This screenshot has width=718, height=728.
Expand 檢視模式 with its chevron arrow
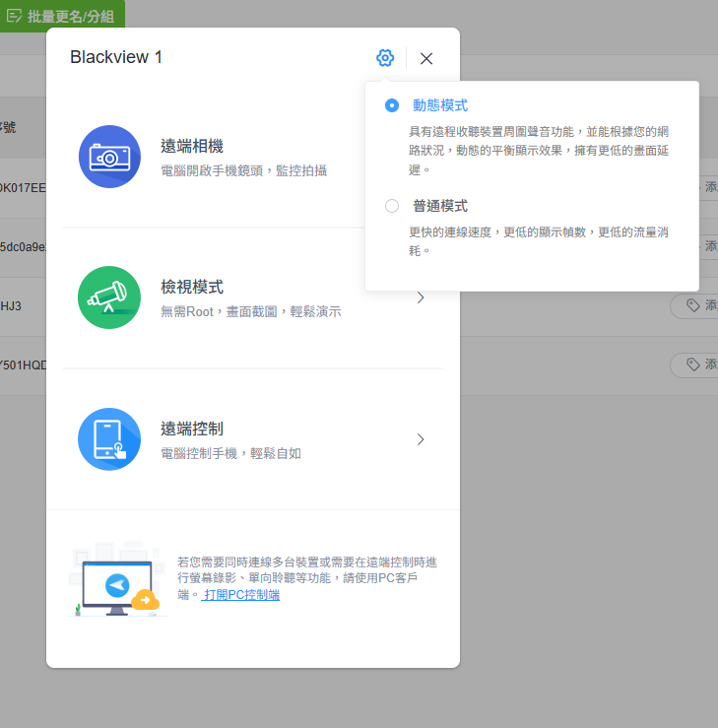click(x=421, y=298)
